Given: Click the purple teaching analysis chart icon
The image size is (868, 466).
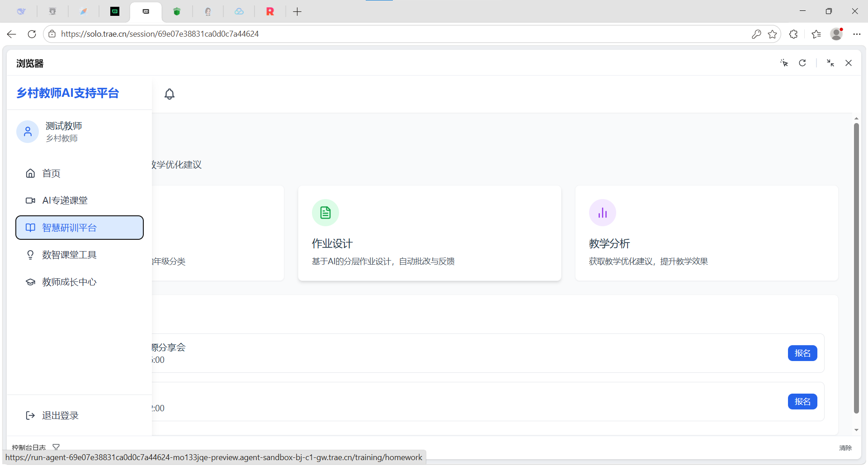Looking at the screenshot, I should tap(602, 213).
